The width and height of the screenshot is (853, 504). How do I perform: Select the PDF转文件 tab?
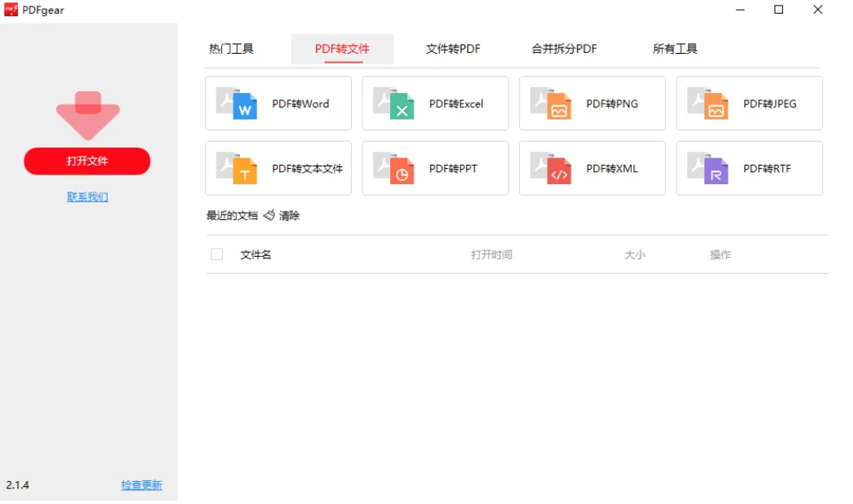point(342,49)
